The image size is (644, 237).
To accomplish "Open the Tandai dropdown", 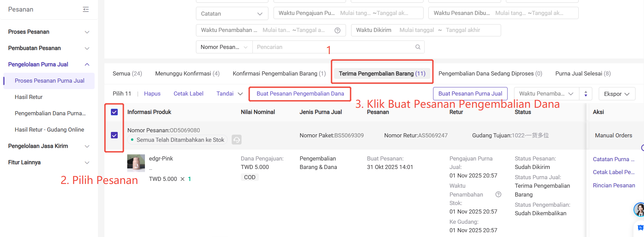I will pyautogui.click(x=229, y=94).
